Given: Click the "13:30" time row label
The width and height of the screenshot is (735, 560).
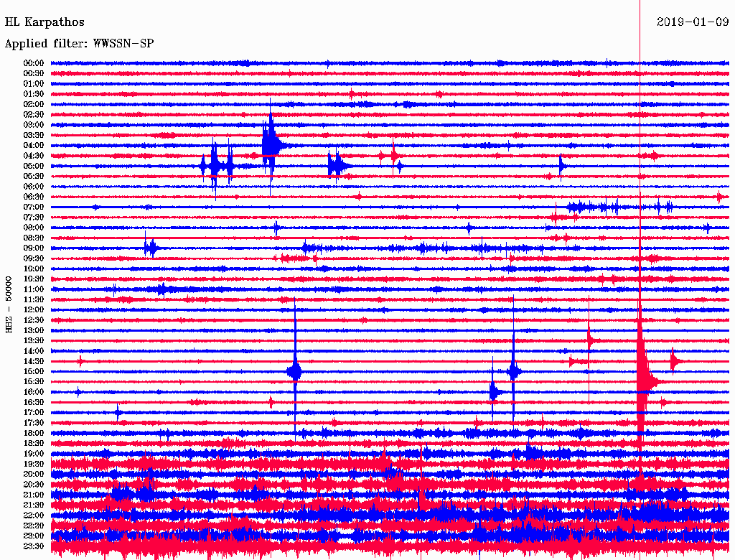Looking at the screenshot, I should click(34, 340).
